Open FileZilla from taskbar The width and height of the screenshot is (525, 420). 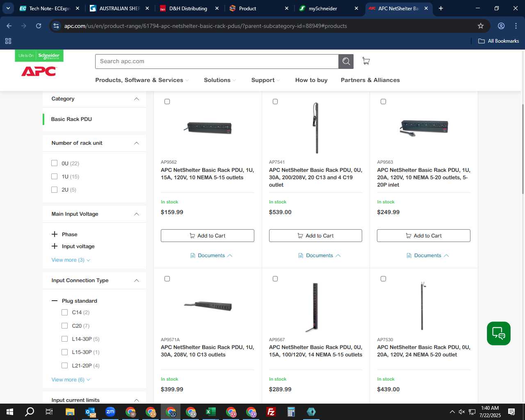pyautogui.click(x=271, y=412)
